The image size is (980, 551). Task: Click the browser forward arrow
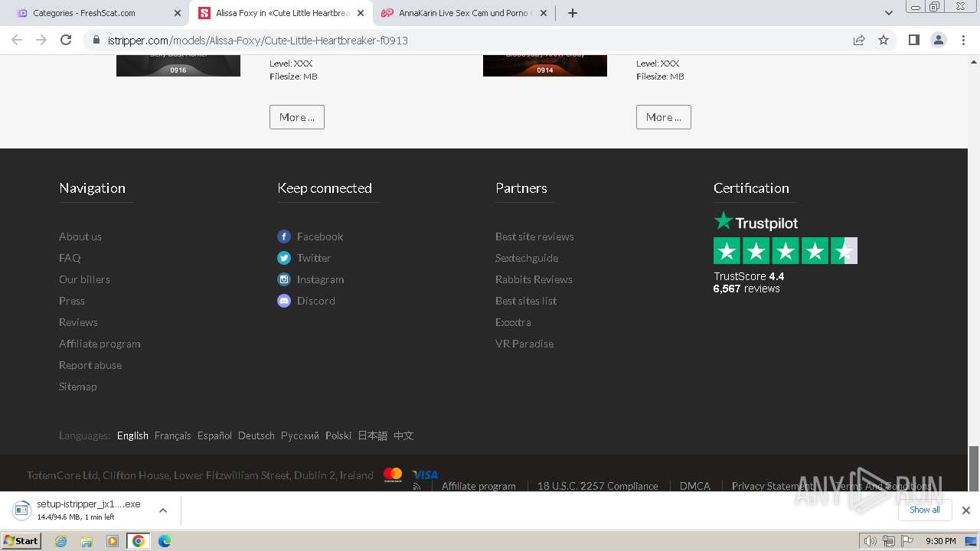(41, 40)
